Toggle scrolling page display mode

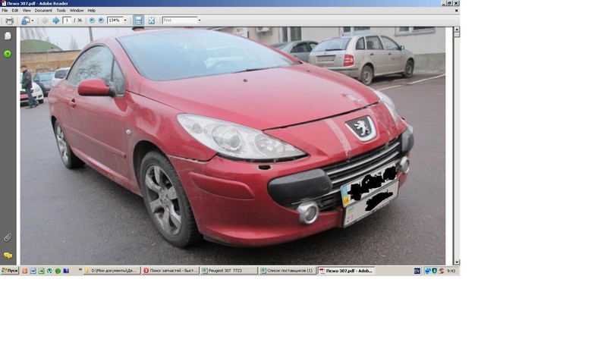click(x=138, y=20)
